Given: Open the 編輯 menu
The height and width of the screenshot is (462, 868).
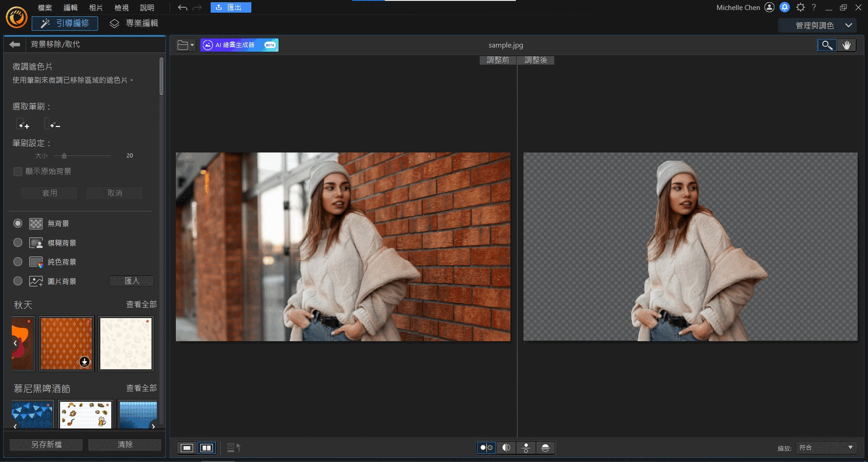Looking at the screenshot, I should coord(71,8).
